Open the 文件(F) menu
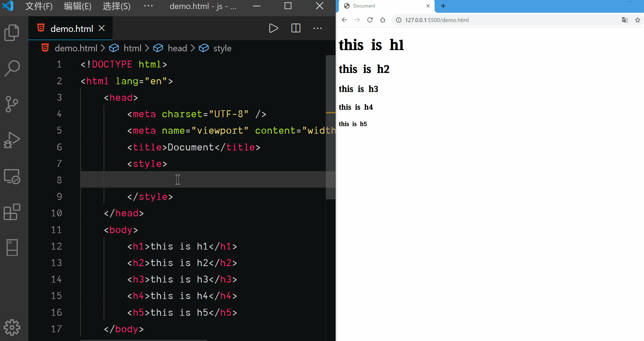The height and width of the screenshot is (341, 644). (x=39, y=6)
